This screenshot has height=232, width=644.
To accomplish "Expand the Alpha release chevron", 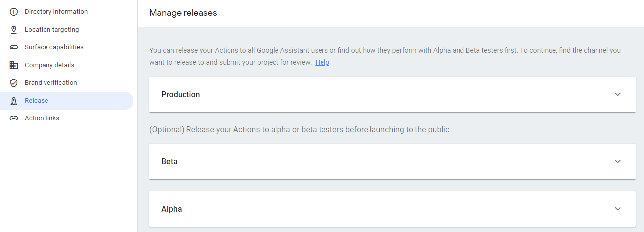I will point(617,209).
